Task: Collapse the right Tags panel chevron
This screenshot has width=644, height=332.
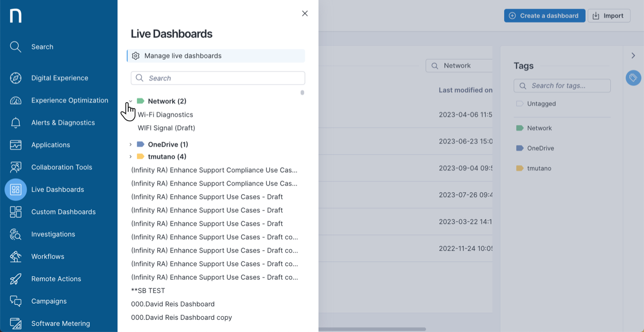Action: (633, 55)
